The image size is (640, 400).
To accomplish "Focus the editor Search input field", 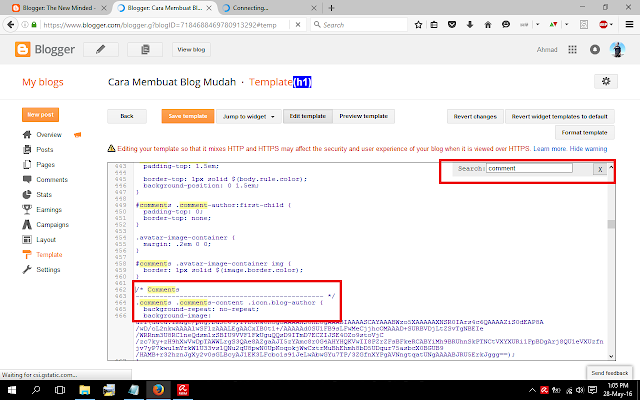I will coord(529,168).
